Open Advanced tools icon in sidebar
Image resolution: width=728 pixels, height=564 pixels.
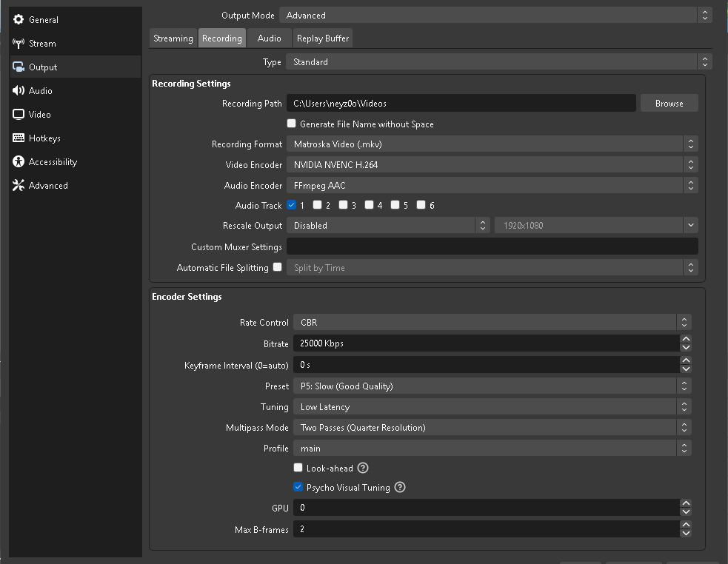[19, 185]
